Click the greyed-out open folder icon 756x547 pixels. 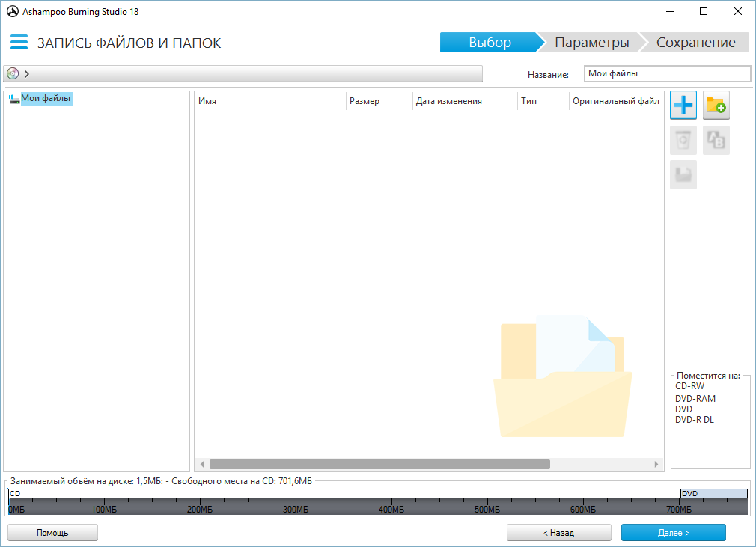click(x=683, y=174)
